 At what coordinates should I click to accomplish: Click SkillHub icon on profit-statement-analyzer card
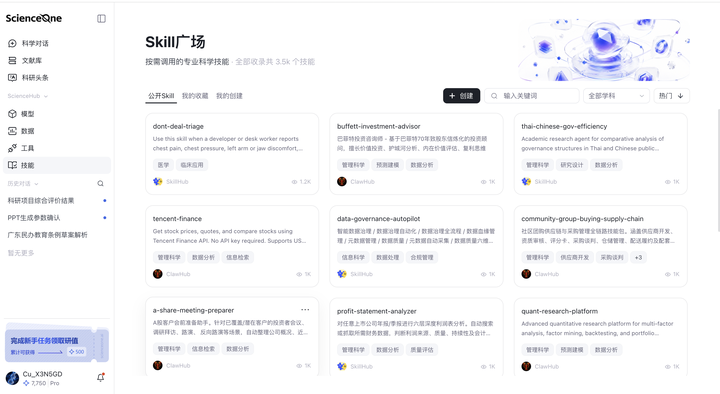pyautogui.click(x=342, y=366)
